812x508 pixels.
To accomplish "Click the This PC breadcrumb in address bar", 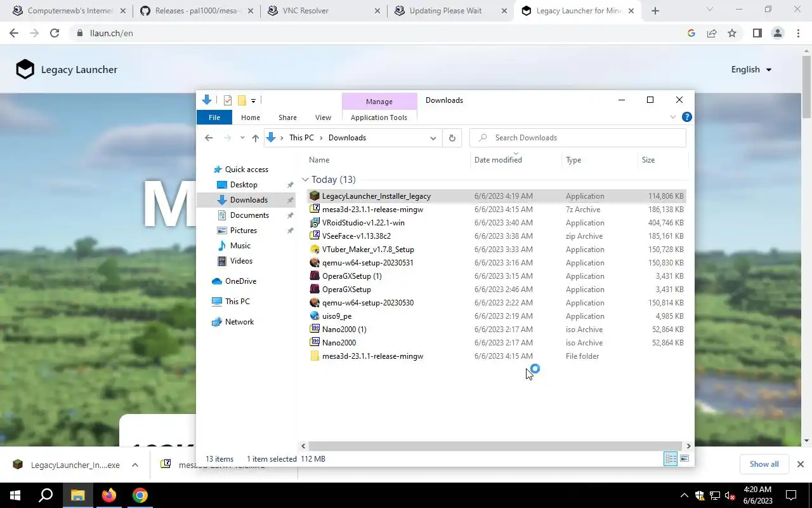I will click(301, 138).
